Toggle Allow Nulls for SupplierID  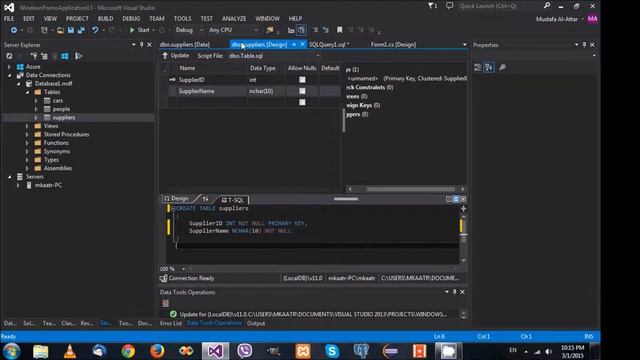click(302, 80)
